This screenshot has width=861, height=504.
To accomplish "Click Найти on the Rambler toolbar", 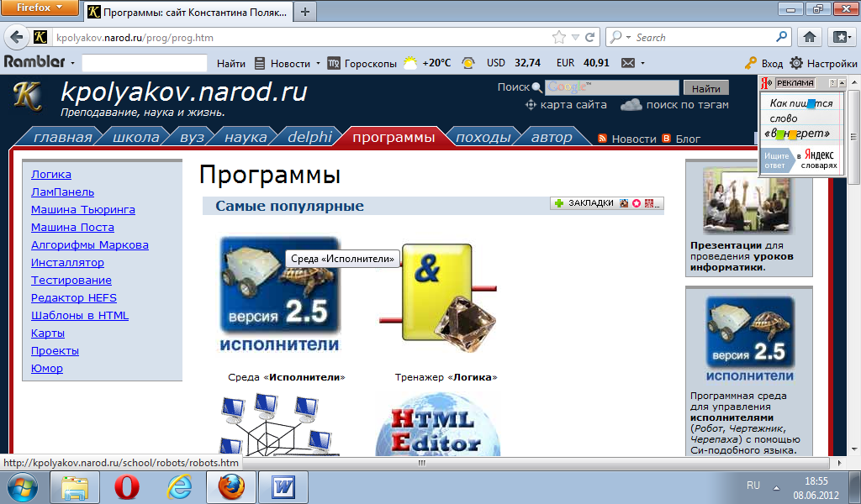I will (230, 64).
